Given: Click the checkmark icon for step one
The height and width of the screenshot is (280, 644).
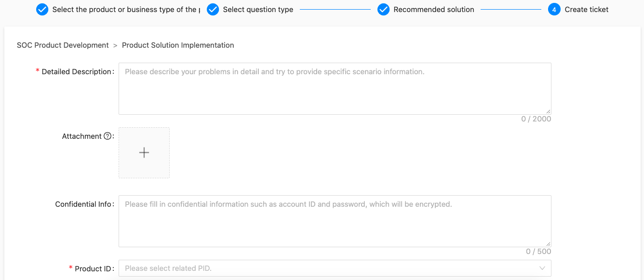Looking at the screenshot, I should pos(42,10).
